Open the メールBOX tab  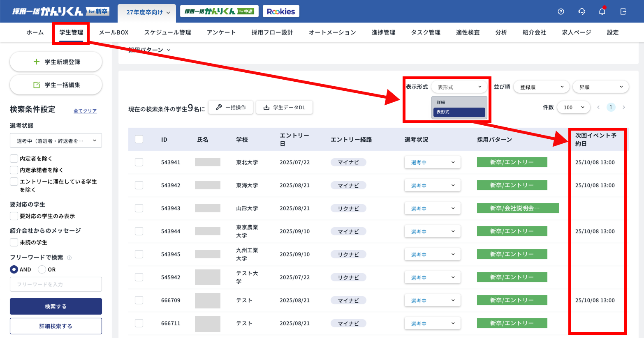(x=114, y=32)
